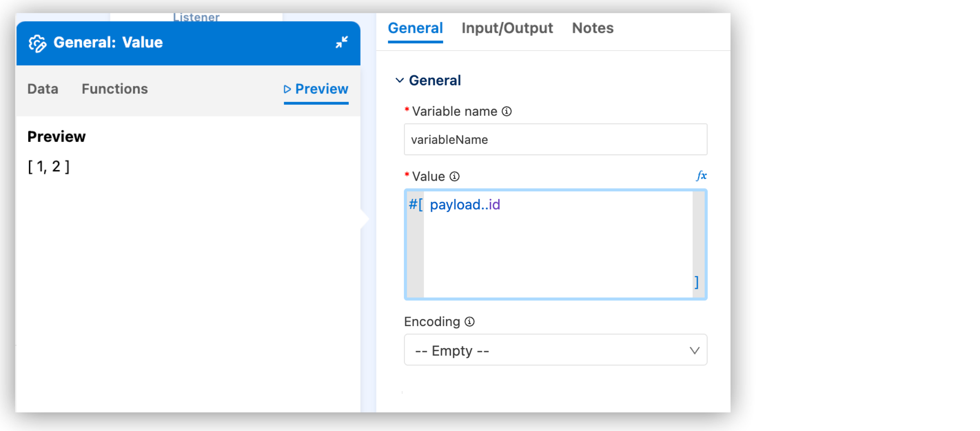Screen dimensions: 980x431
Task: Open the Functions tab
Action: pos(114,89)
